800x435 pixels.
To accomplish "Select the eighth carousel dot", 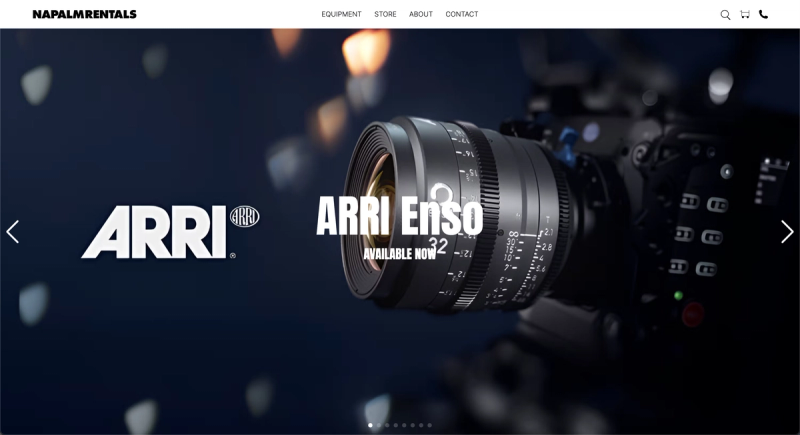I will pyautogui.click(x=430, y=425).
